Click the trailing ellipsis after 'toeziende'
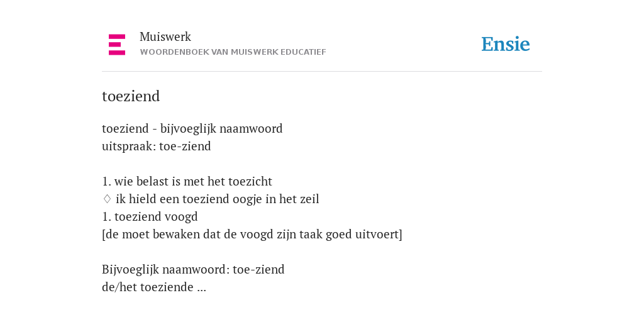The height and width of the screenshot is (322, 644). click(201, 289)
